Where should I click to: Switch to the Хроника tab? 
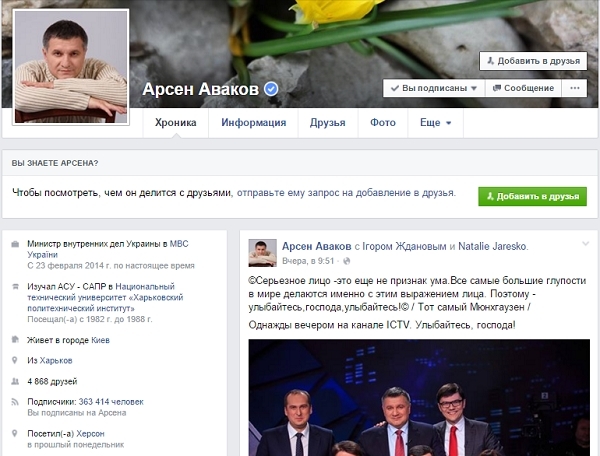click(x=176, y=122)
